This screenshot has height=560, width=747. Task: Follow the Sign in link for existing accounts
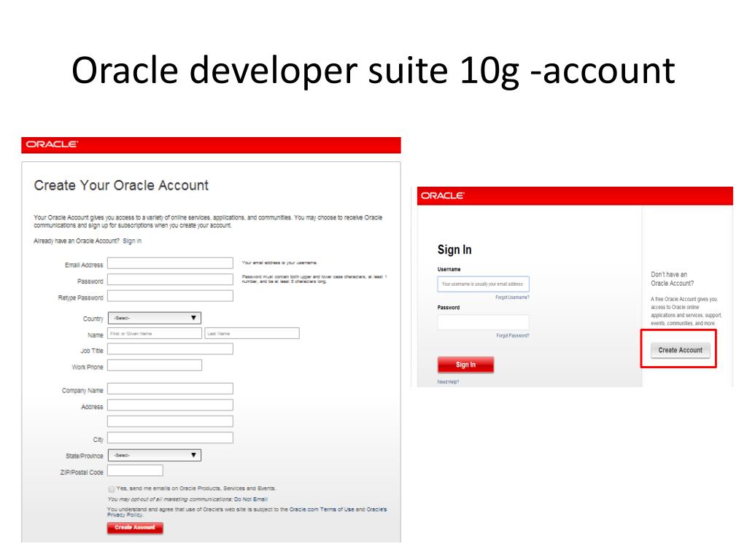[x=132, y=241]
